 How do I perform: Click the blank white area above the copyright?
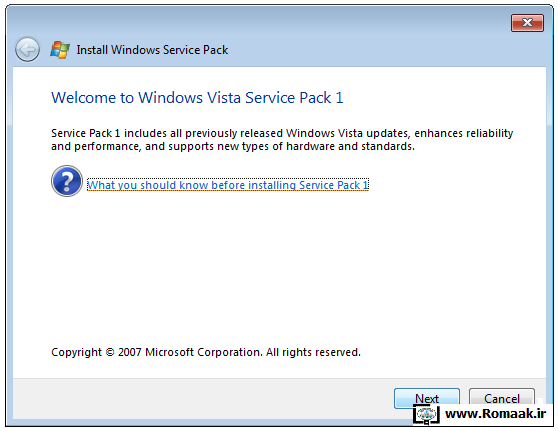tap(279, 270)
